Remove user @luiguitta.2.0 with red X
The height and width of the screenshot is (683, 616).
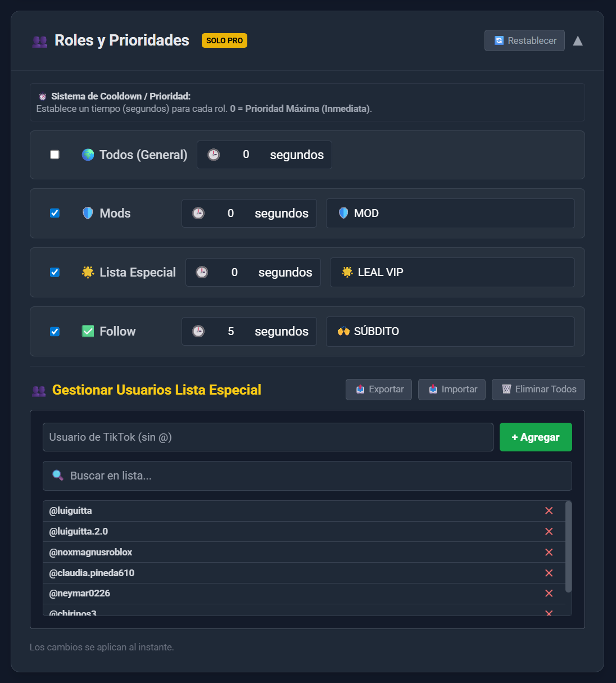[549, 531]
